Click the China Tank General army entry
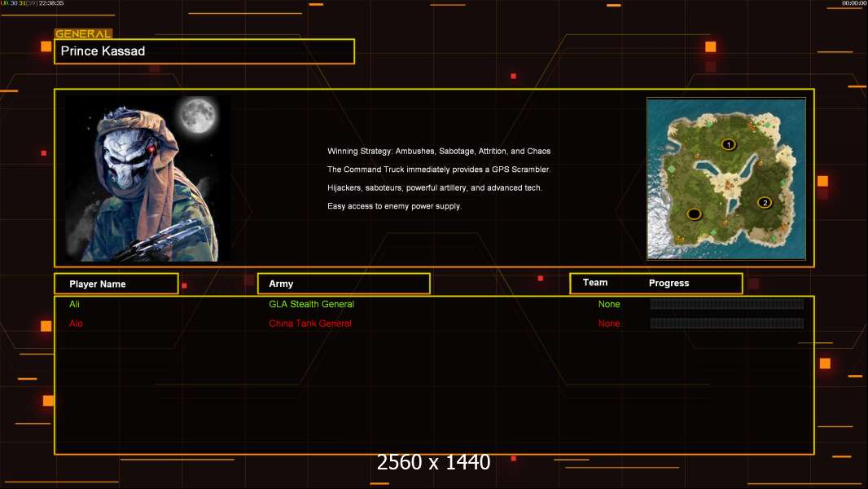This screenshot has width=868, height=489. (x=310, y=324)
